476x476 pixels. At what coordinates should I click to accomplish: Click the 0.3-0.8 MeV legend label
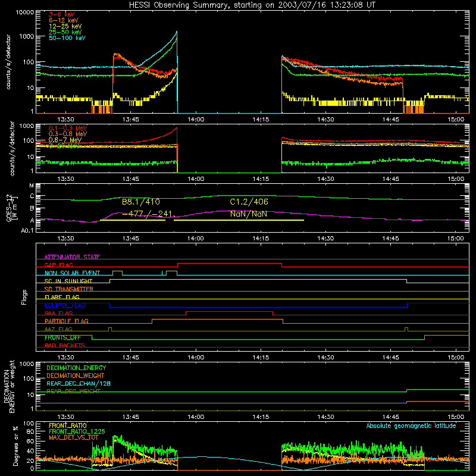(x=67, y=134)
